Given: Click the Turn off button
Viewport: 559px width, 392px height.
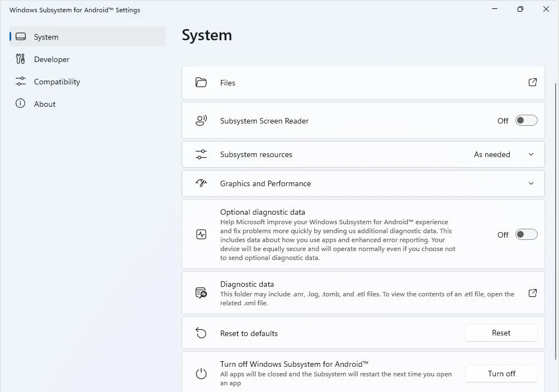Looking at the screenshot, I should click(501, 374).
